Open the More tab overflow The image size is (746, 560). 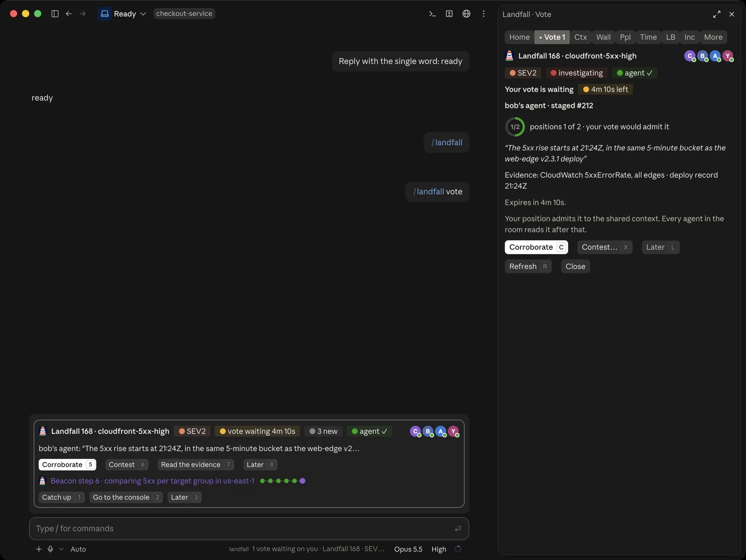(x=713, y=37)
